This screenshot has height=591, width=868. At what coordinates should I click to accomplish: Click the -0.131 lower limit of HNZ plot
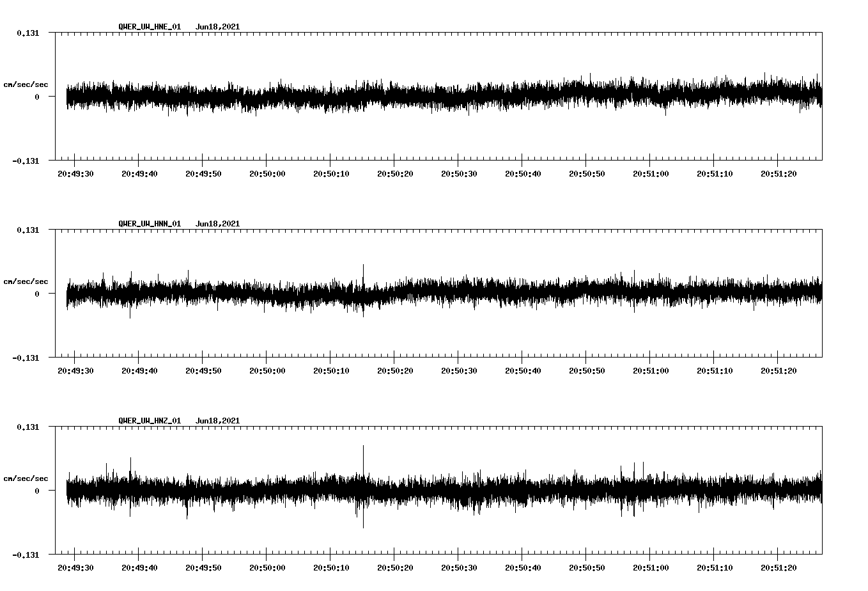coord(26,555)
